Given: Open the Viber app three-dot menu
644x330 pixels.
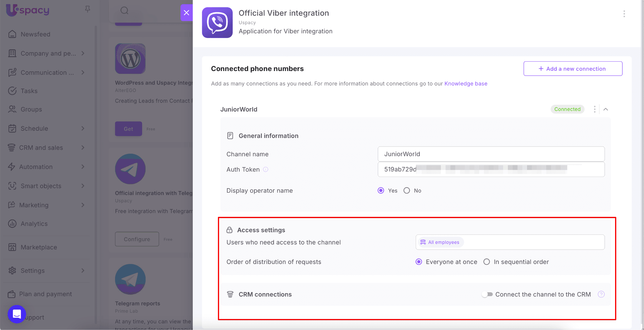Looking at the screenshot, I should coord(624,14).
